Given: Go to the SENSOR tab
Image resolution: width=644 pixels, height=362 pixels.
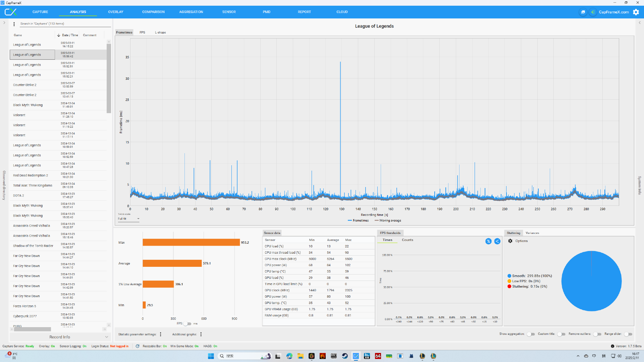Looking at the screenshot, I should coord(229,12).
